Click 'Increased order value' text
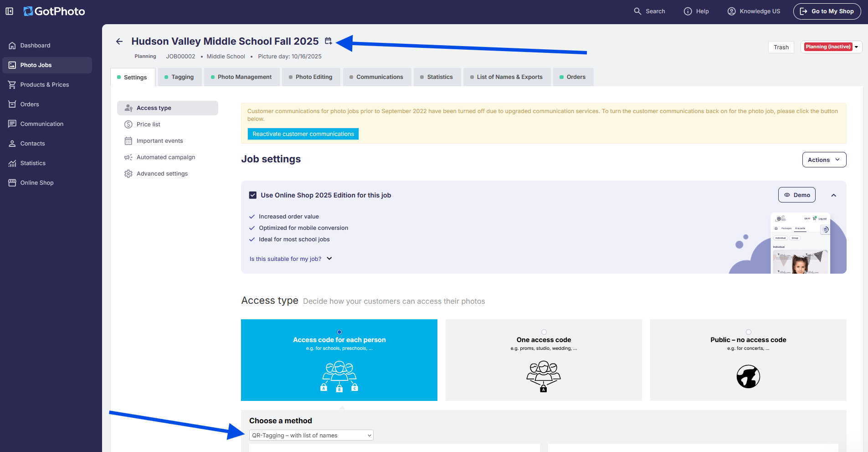This screenshot has width=868, height=452. coord(289,217)
